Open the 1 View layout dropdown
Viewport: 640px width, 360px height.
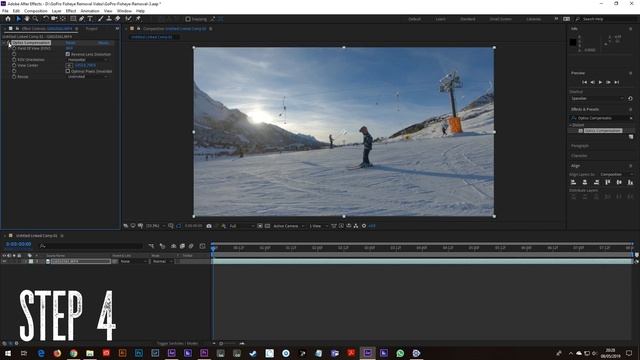(x=318, y=226)
